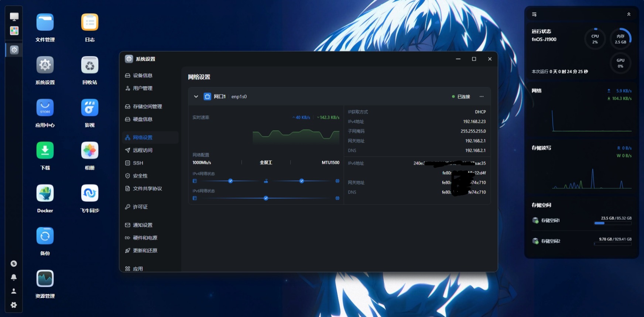The width and height of the screenshot is (644, 317).
Task: Click the GPU usage gauge
Action: coord(620,63)
